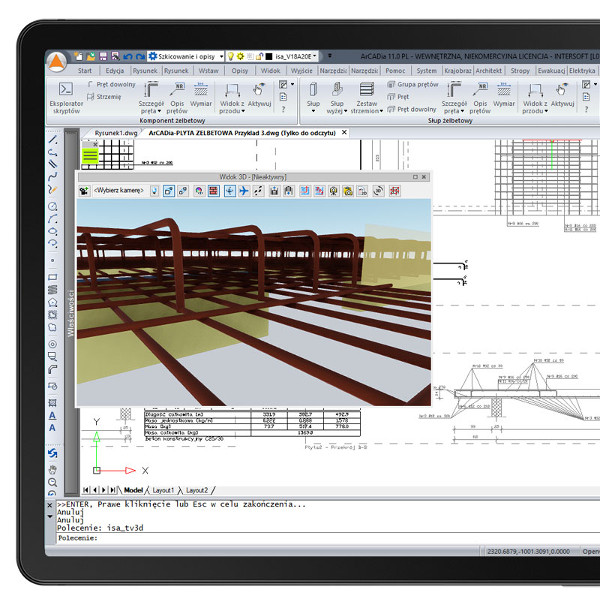
Task: Close the ArCADia-PŁYTA ŻELBETOWA document tab
Action: (344, 132)
